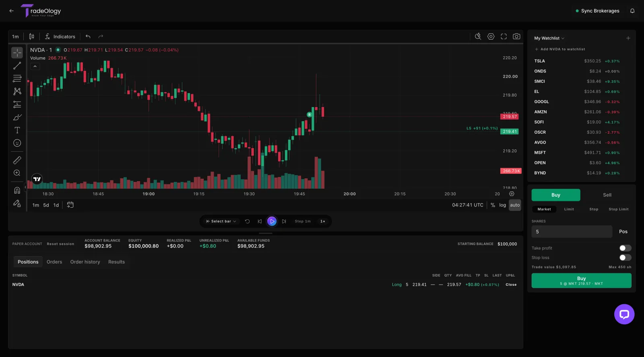
Task: Step replay back one bar
Action: [260, 221]
